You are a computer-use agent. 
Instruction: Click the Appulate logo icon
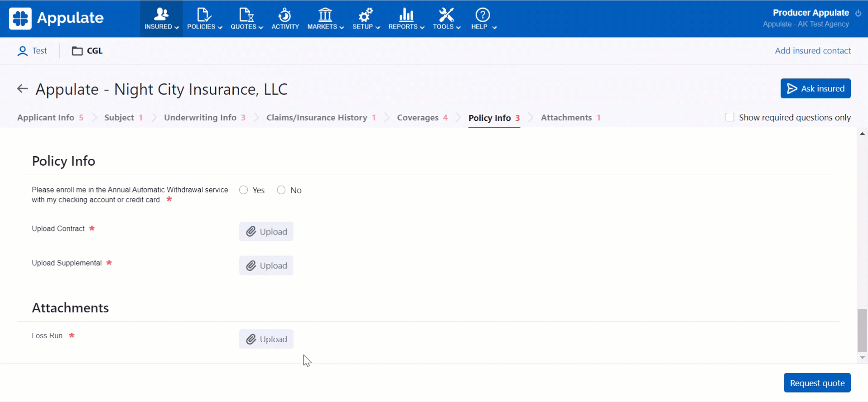[20, 19]
